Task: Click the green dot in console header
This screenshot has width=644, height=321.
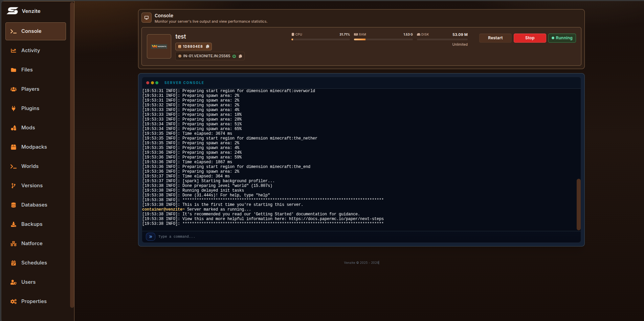Action: [157, 83]
